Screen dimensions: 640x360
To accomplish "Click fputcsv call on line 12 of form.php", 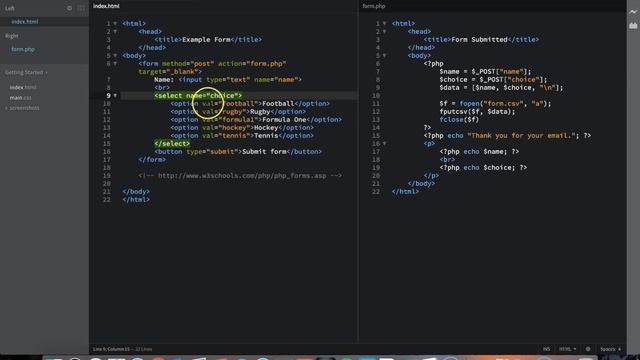I will (477, 111).
